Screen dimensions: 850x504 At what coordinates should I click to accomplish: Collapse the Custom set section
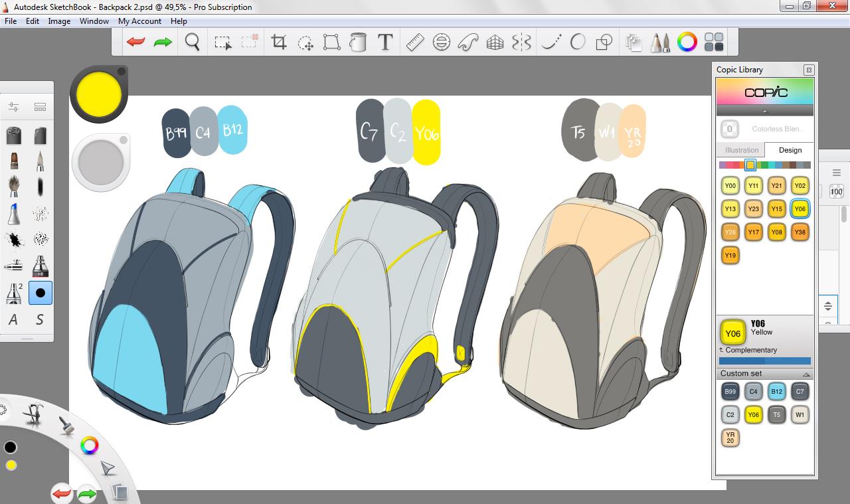point(806,374)
